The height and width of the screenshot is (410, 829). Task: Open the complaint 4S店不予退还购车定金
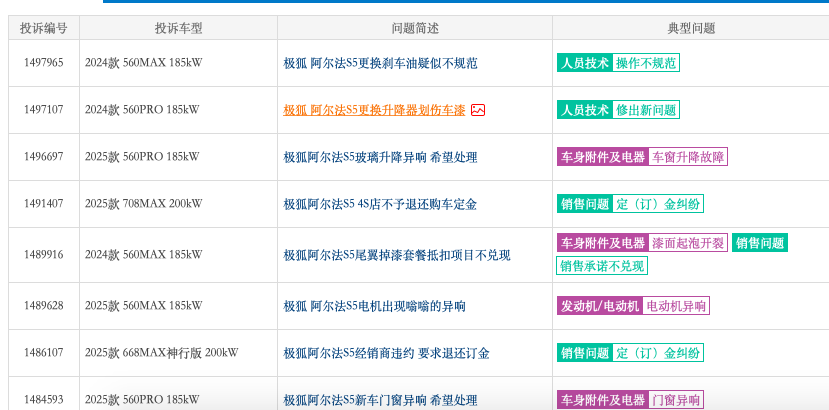[380, 204]
